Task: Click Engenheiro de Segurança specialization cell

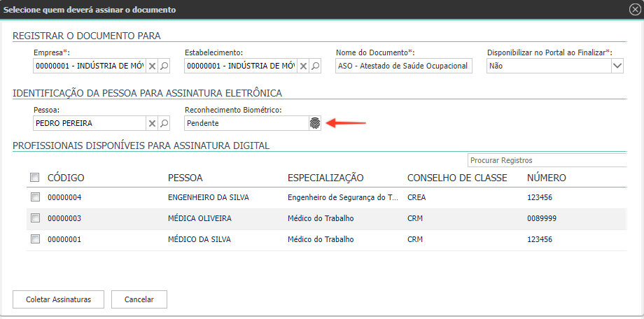Action: click(x=343, y=197)
